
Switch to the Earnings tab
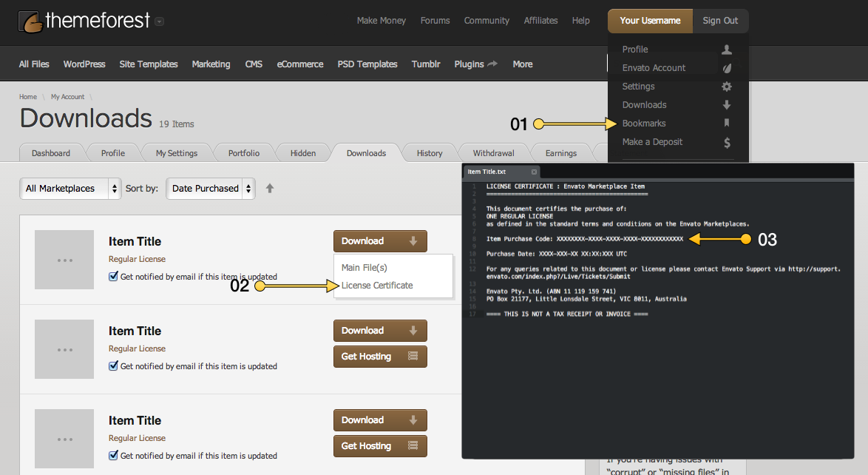[x=560, y=153]
